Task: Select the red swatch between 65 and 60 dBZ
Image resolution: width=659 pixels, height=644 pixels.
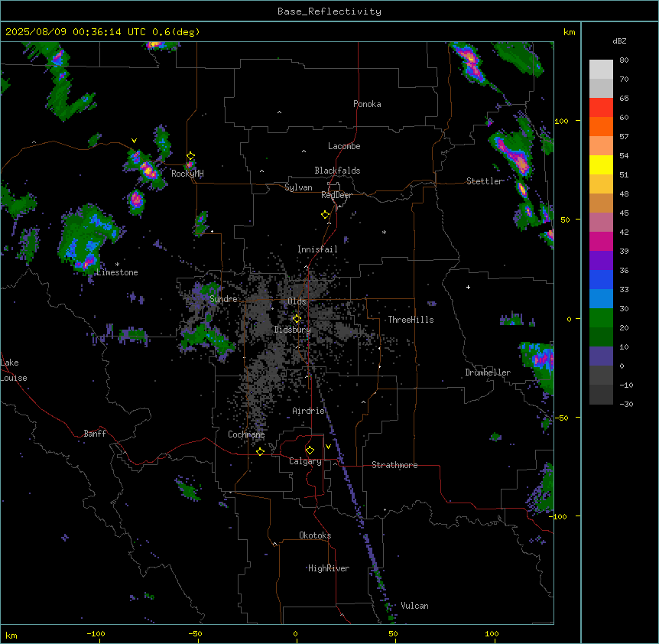Action: (601, 108)
